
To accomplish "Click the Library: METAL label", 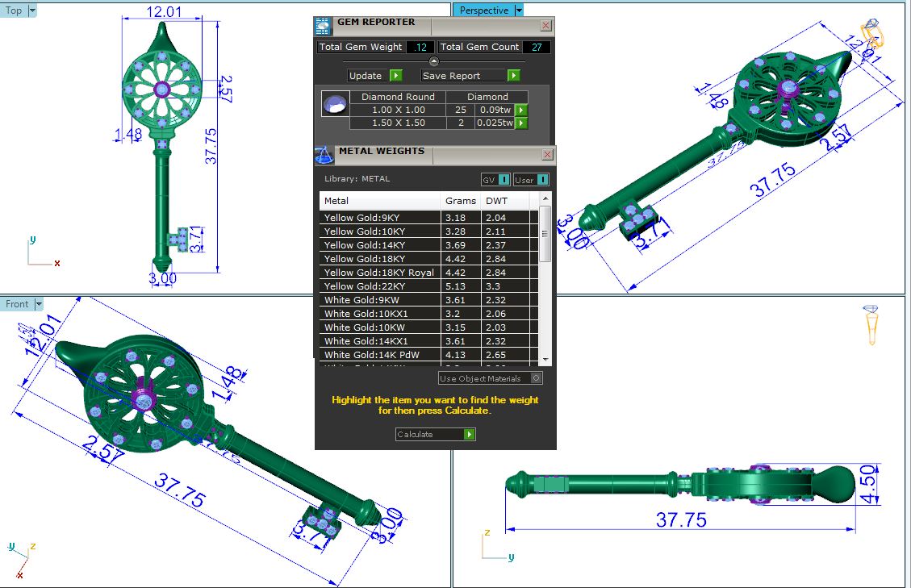I will coord(357,179).
